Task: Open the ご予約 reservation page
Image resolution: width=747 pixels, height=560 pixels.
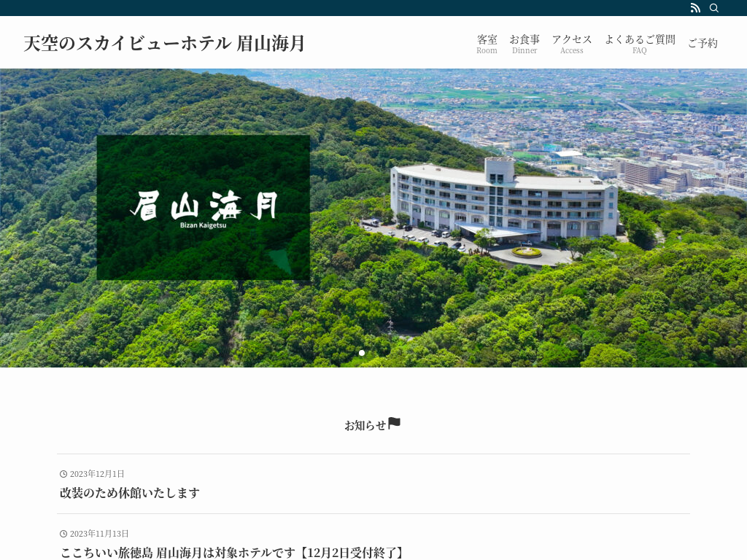Action: [703, 43]
